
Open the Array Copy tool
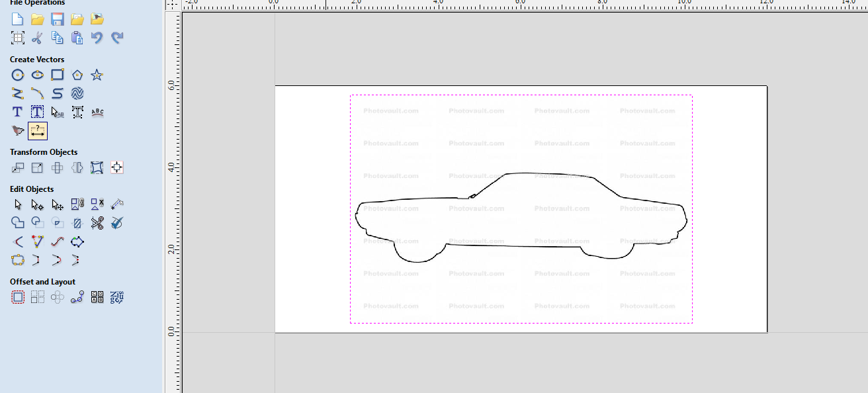point(38,297)
